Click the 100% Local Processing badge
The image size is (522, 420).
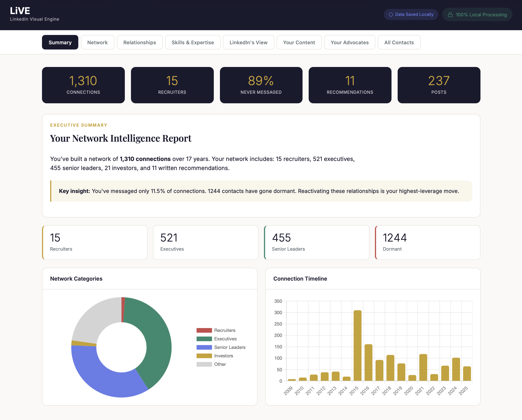click(477, 15)
